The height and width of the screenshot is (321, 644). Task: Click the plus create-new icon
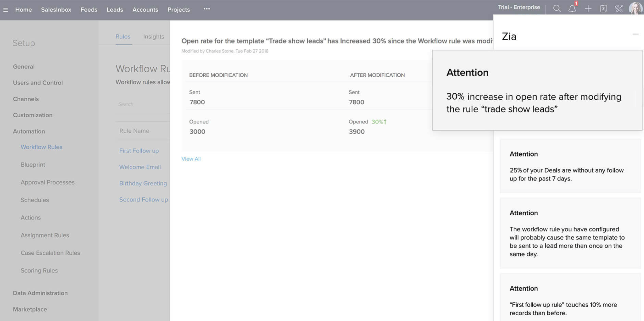pos(588,9)
